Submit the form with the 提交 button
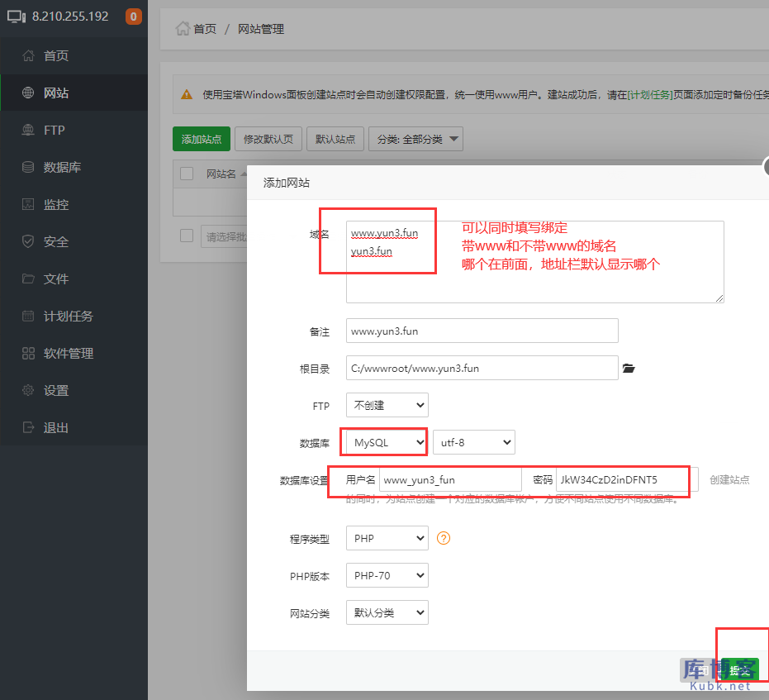 (740, 669)
